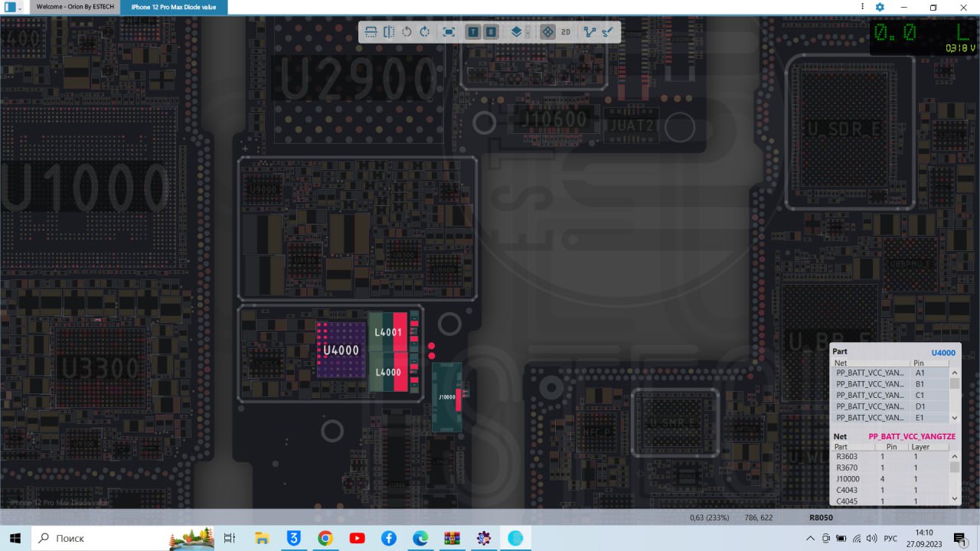
Task: Open YouTube from taskbar
Action: [x=357, y=538]
